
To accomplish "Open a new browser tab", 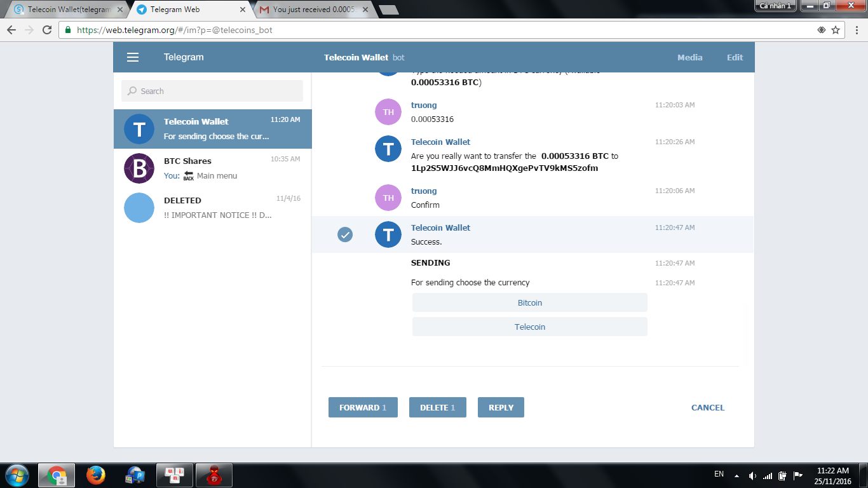I will (388, 10).
